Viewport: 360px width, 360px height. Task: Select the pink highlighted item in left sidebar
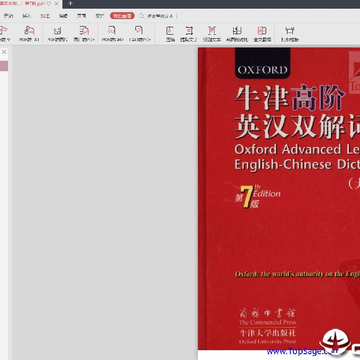tap(4, 66)
